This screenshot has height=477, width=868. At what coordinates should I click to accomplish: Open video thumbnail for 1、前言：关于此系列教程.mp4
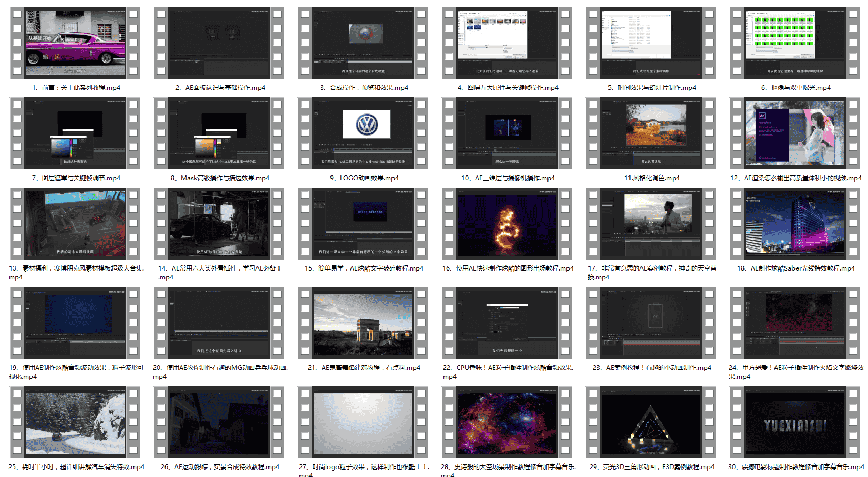pos(75,43)
